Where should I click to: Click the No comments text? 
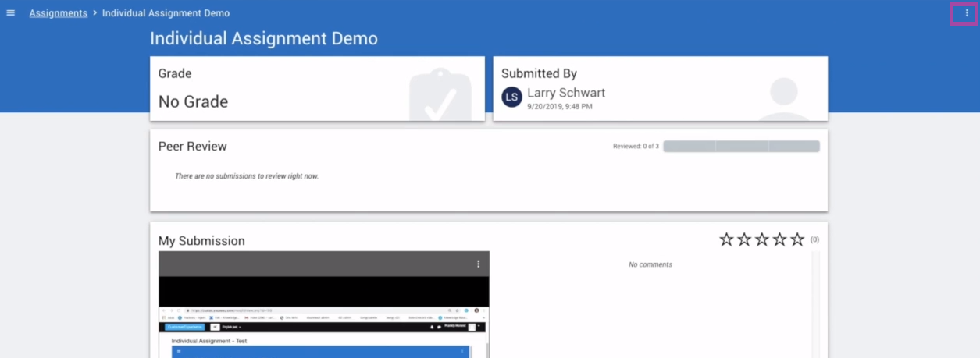pyautogui.click(x=650, y=264)
